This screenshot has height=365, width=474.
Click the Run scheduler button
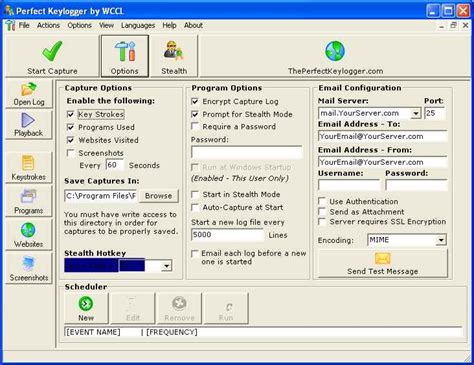pos(226,308)
